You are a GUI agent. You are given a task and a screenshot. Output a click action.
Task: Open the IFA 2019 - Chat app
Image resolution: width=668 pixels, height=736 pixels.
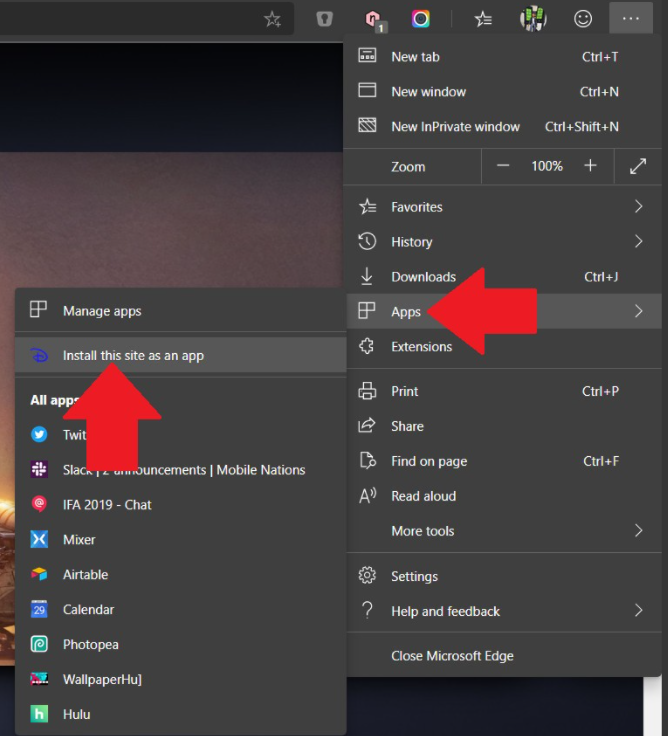tap(181, 505)
